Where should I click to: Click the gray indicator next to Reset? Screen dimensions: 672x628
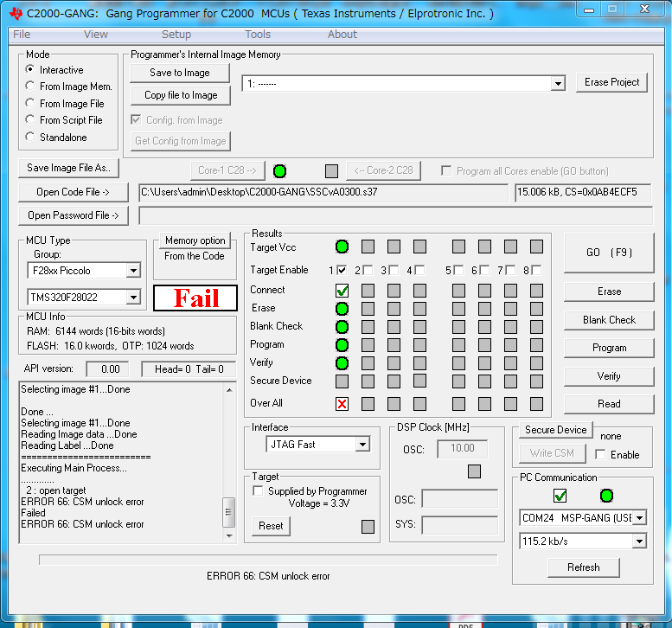[368, 527]
